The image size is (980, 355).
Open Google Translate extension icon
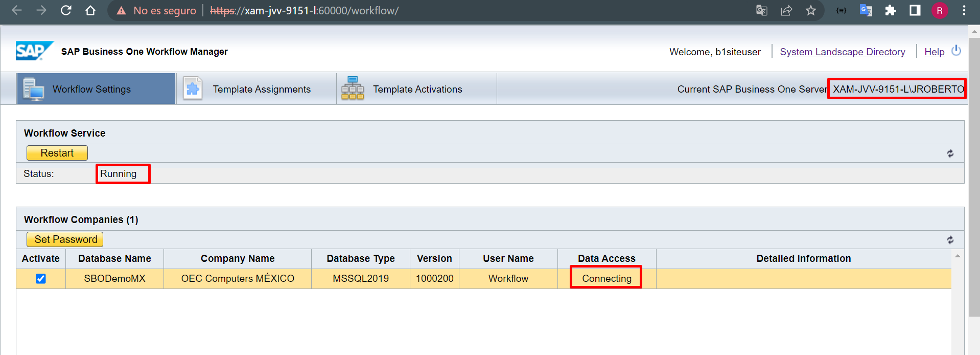click(866, 10)
